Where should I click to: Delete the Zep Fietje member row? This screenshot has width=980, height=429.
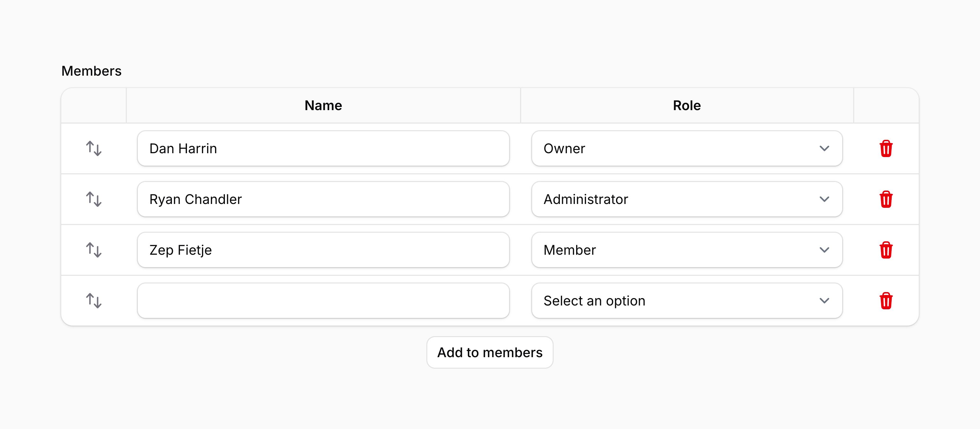[886, 250]
